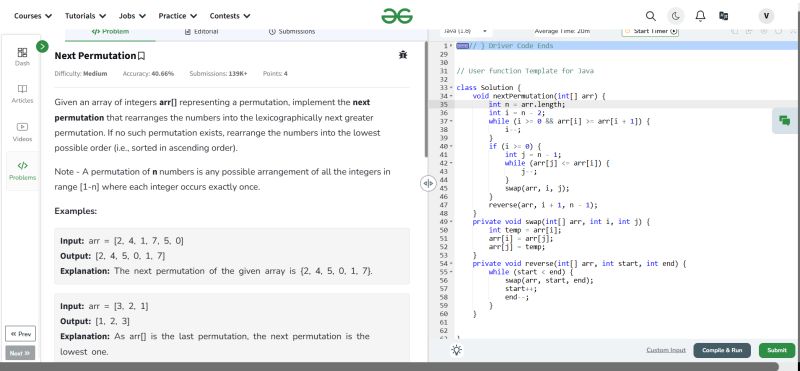The width and height of the screenshot is (800, 371).
Task: Collapse class Solution fold arrow line 33
Action: (451, 87)
